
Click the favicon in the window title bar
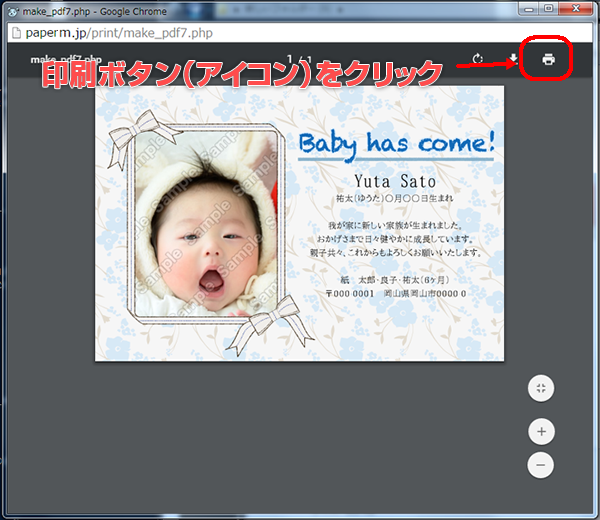(12, 10)
